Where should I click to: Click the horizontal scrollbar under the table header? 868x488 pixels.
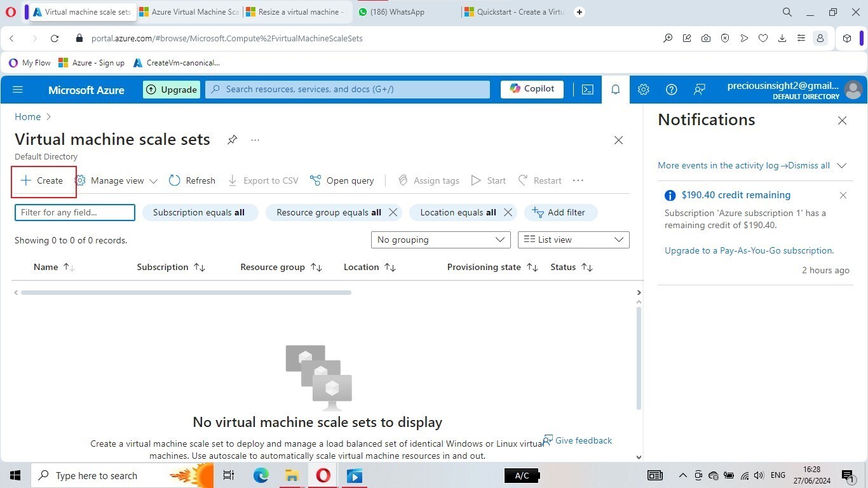[x=186, y=293]
